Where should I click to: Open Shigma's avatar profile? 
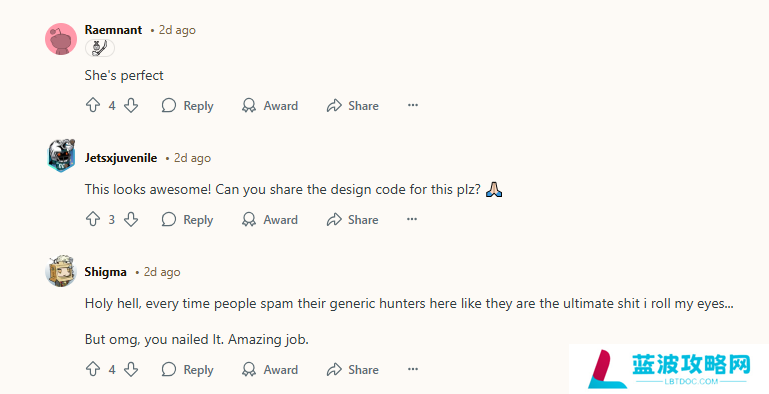point(61,271)
